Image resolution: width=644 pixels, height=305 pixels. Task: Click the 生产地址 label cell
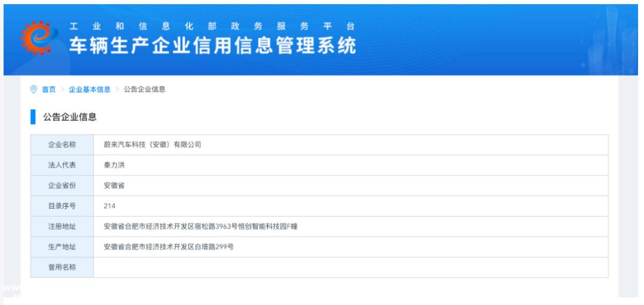[62, 247]
